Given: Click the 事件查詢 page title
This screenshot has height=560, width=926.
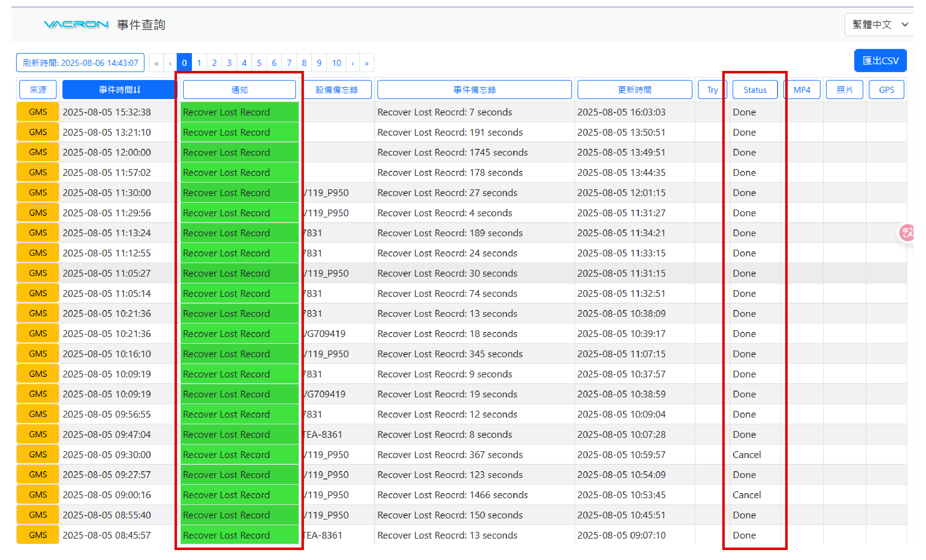Looking at the screenshot, I should (x=141, y=25).
